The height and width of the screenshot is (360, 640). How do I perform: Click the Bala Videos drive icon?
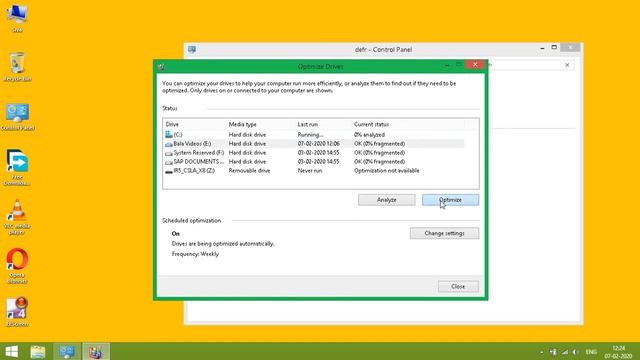pyautogui.click(x=169, y=144)
